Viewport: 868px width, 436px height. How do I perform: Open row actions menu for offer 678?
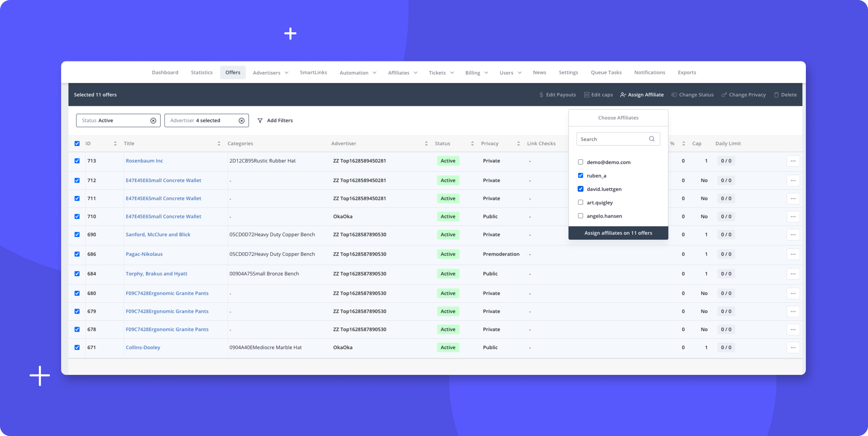793,329
